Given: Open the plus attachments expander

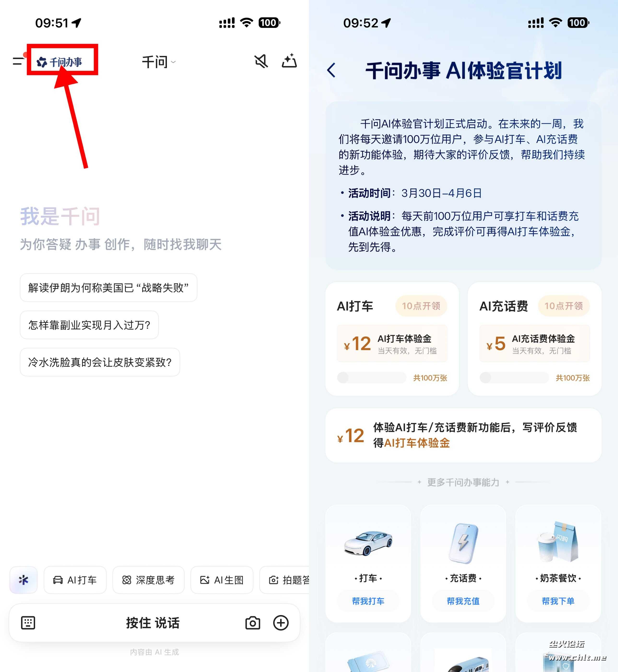Looking at the screenshot, I should coord(281,623).
